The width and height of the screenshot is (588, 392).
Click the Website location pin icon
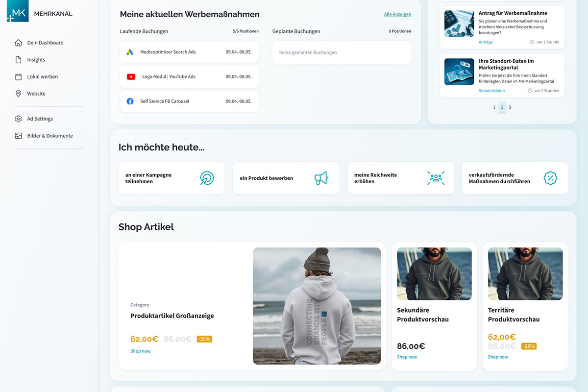point(19,94)
